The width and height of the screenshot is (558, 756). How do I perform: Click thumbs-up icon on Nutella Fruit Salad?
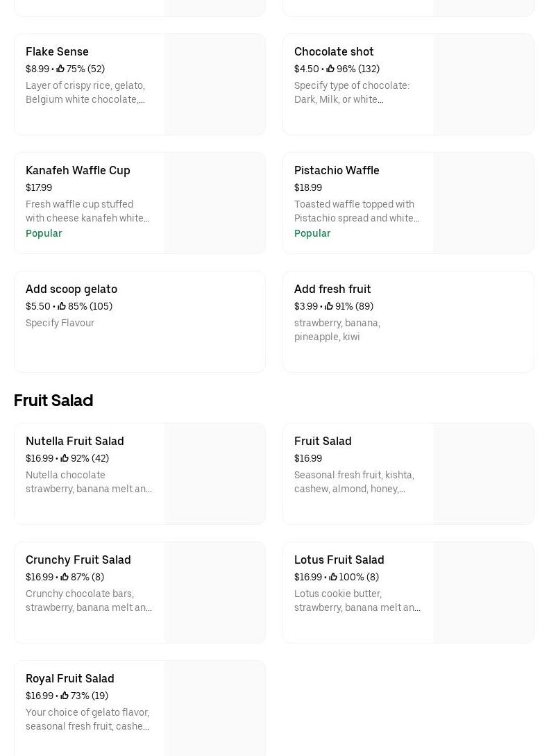click(65, 458)
